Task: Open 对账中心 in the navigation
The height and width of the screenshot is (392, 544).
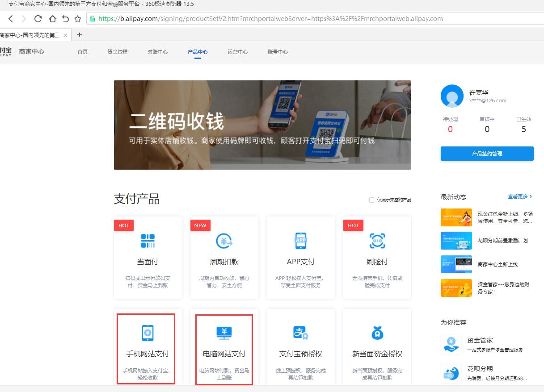Action: pos(158,52)
